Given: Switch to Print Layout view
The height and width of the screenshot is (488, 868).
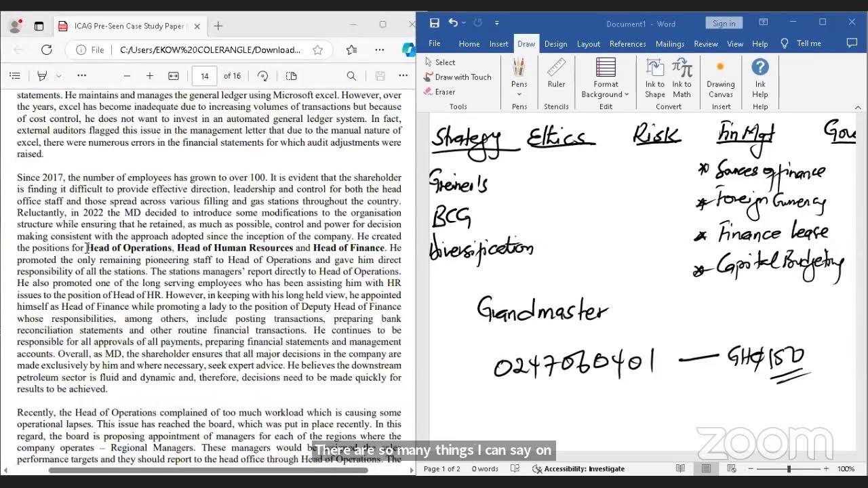Looking at the screenshot, I should point(706,469).
